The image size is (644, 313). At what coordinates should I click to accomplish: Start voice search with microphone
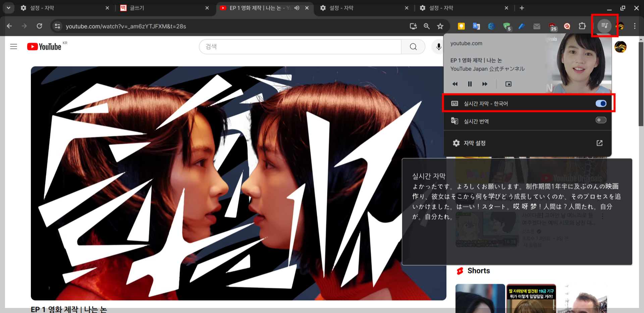tap(439, 47)
